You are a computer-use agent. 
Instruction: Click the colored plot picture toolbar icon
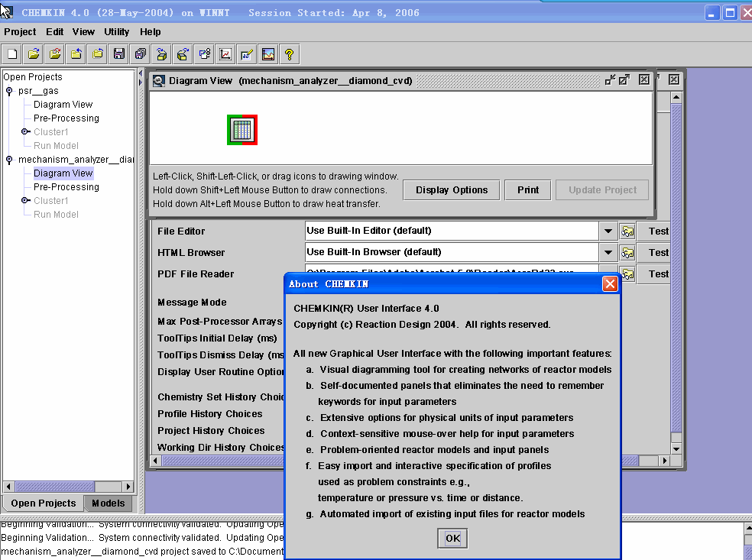coord(268,54)
